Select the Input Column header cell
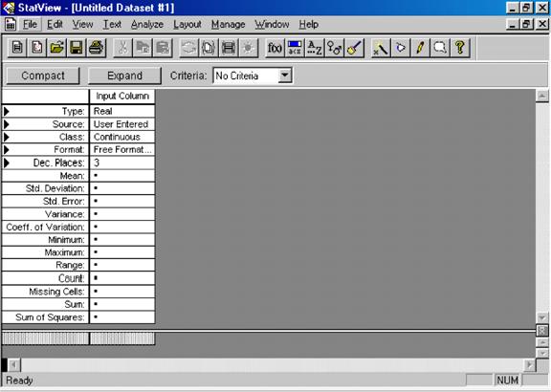This screenshot has height=392, width=551. pyautogui.click(x=122, y=96)
